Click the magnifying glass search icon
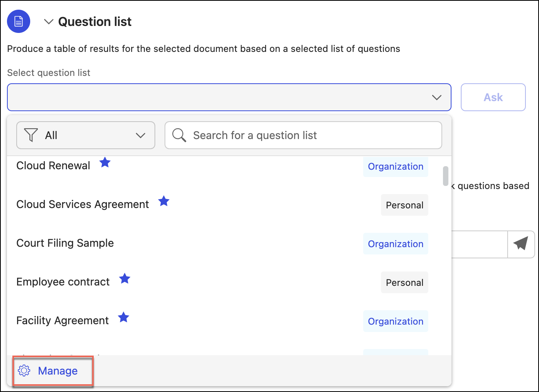The width and height of the screenshot is (539, 392). 179,135
